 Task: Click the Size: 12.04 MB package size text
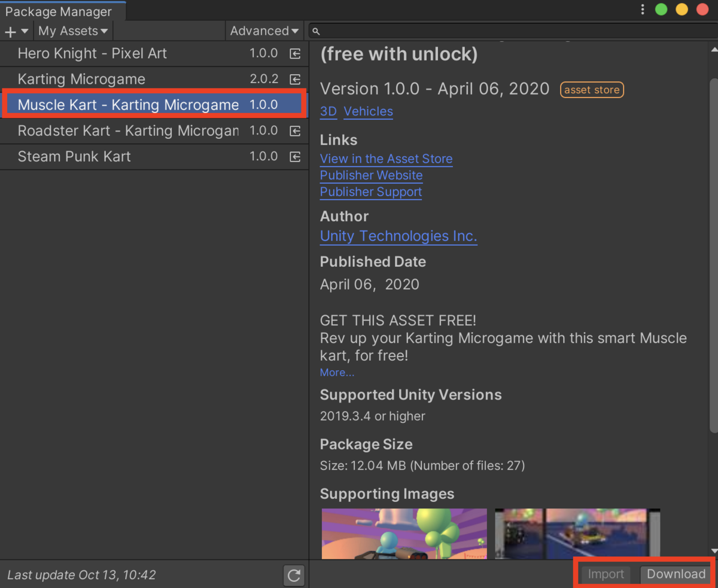(x=422, y=465)
